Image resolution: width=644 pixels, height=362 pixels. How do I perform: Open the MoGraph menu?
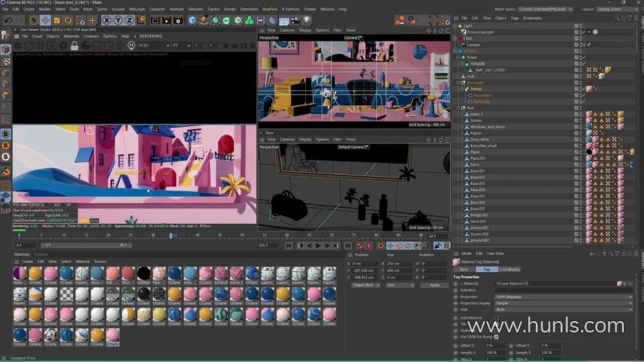pos(136,9)
